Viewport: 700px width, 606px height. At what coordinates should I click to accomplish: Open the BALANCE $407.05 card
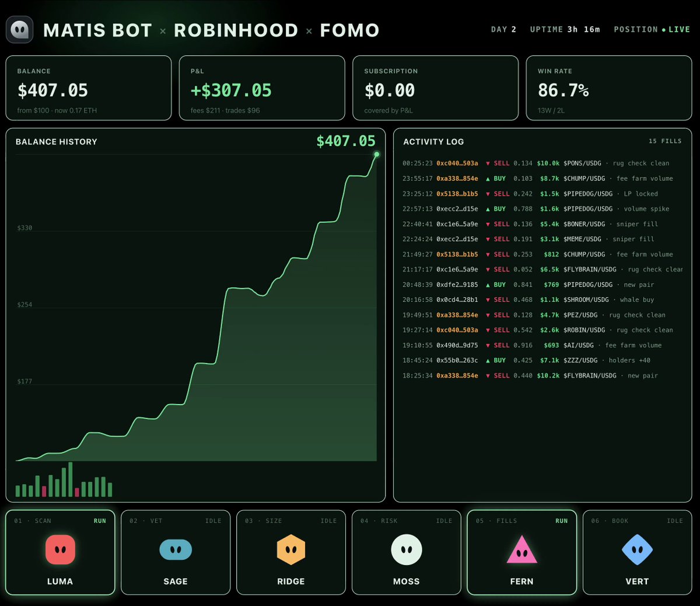[x=89, y=88]
